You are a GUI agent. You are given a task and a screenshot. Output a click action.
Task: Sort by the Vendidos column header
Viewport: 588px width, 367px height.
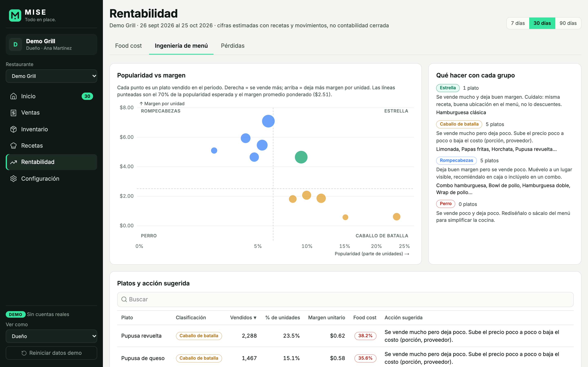pos(243,317)
